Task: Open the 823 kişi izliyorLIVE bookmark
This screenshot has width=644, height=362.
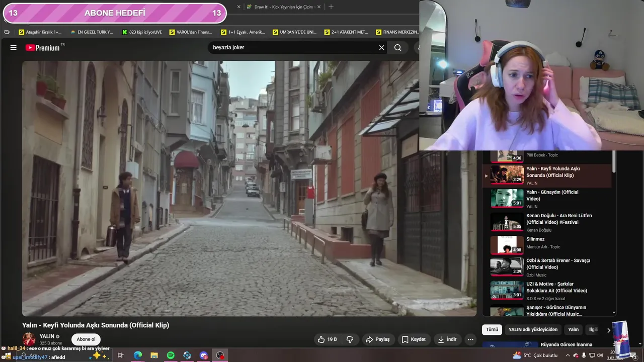Action: click(142, 32)
